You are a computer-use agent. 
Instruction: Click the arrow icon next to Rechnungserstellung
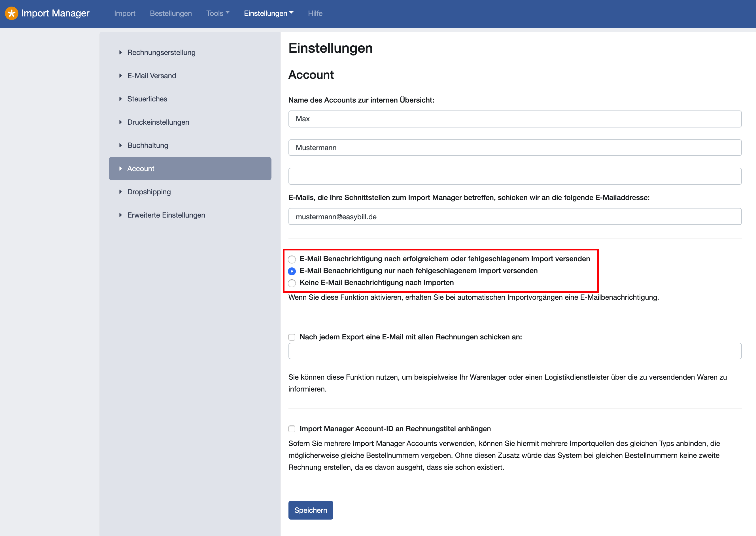pyautogui.click(x=120, y=52)
